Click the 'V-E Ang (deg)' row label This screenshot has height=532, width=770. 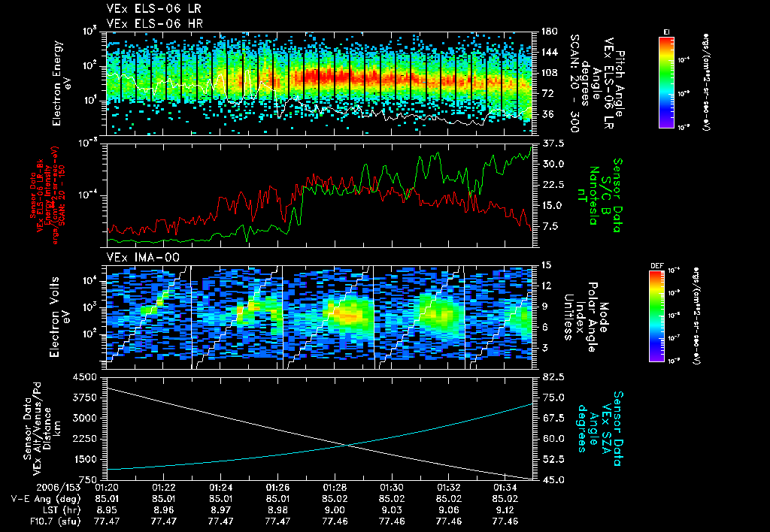click(46, 499)
